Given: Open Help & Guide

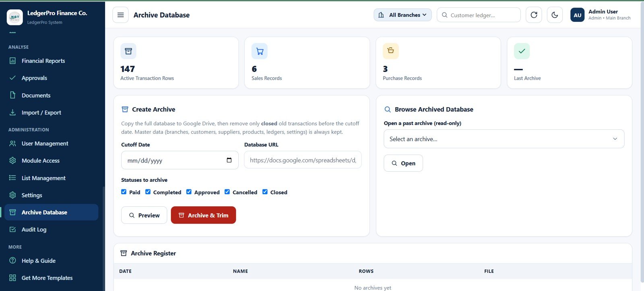Looking at the screenshot, I should [x=52, y=260].
